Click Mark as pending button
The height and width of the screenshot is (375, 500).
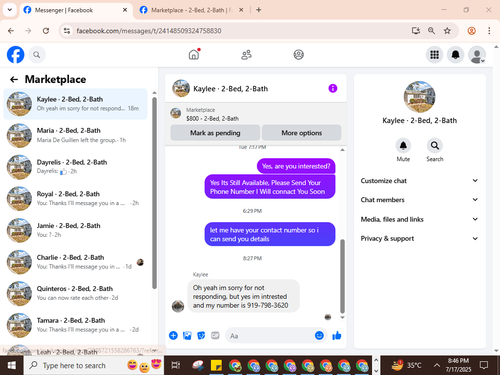tap(215, 133)
